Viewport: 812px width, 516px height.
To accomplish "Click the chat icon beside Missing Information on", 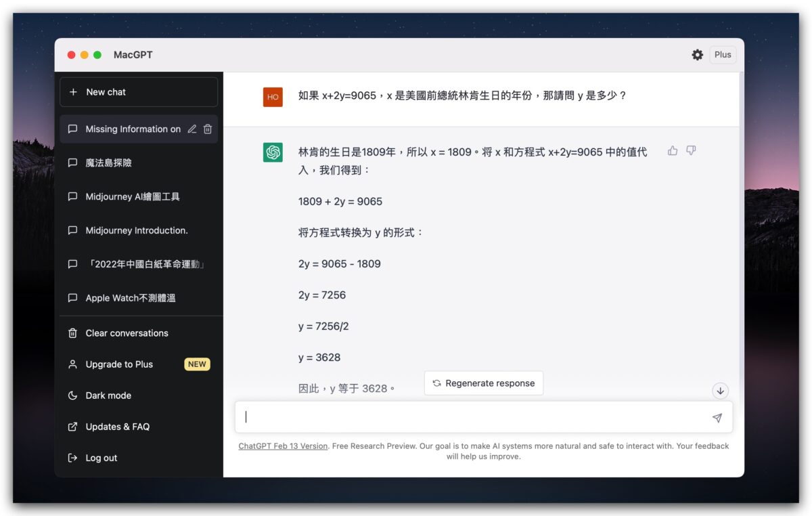I will point(72,129).
